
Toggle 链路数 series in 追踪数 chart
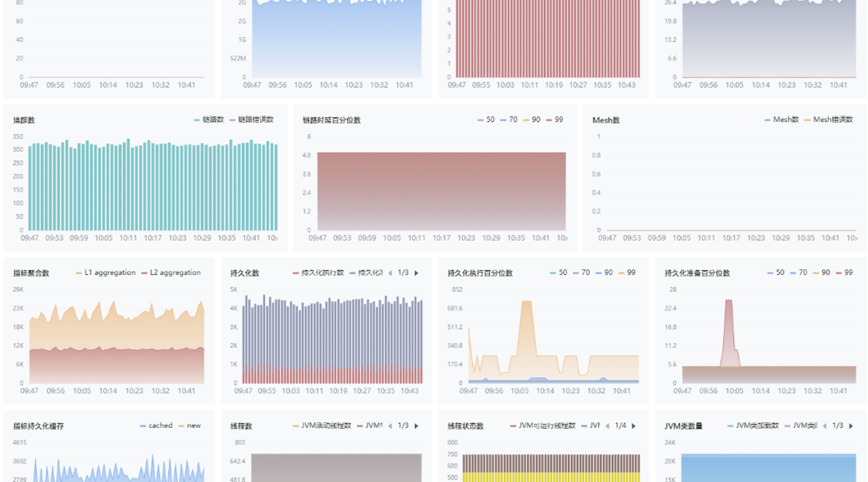point(209,120)
